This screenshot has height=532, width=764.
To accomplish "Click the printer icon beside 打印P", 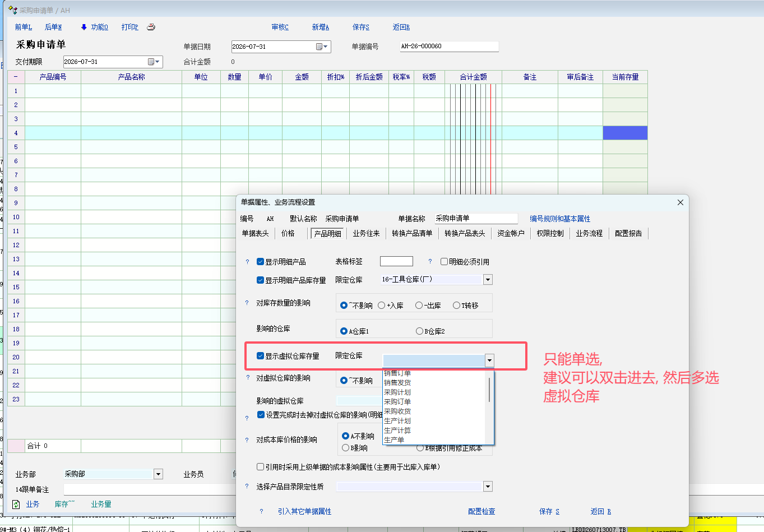I will [x=151, y=27].
